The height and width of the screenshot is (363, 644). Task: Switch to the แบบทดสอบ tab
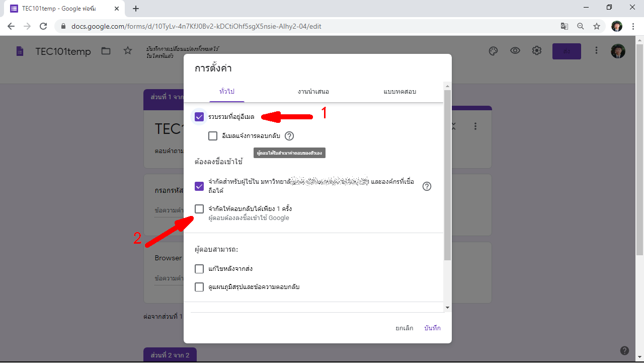(x=399, y=92)
